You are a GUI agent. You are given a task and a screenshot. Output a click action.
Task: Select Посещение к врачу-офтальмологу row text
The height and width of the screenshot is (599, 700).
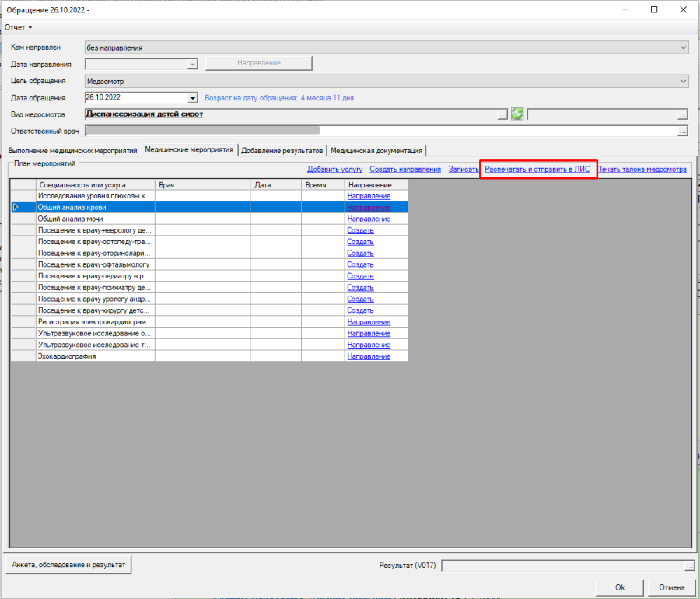coord(94,264)
